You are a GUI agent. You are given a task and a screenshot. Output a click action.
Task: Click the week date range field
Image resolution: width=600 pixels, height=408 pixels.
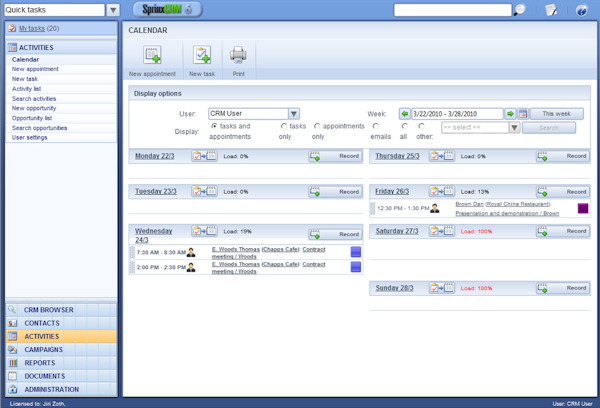(x=457, y=114)
